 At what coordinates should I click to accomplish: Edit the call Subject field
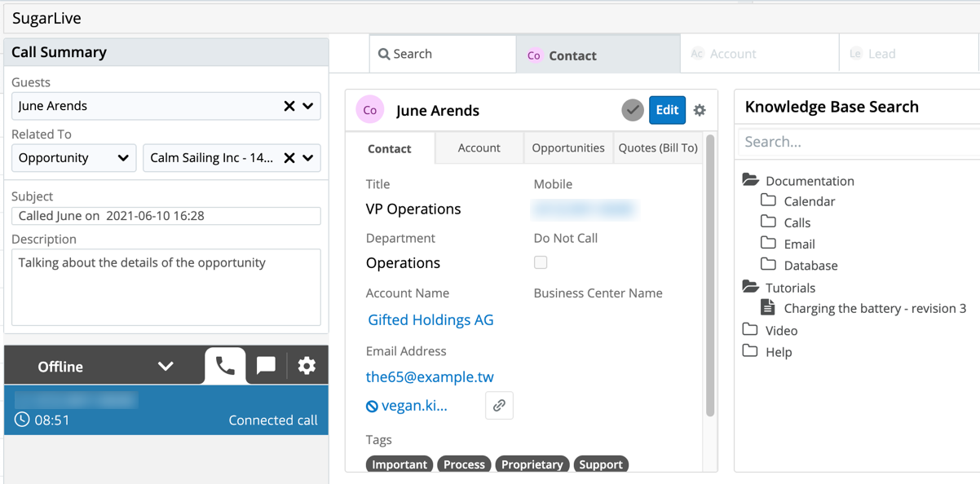click(166, 216)
